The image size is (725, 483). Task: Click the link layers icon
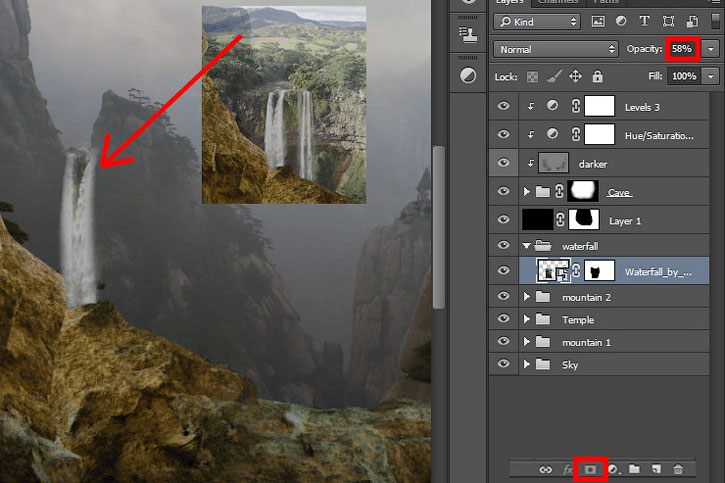(546, 470)
